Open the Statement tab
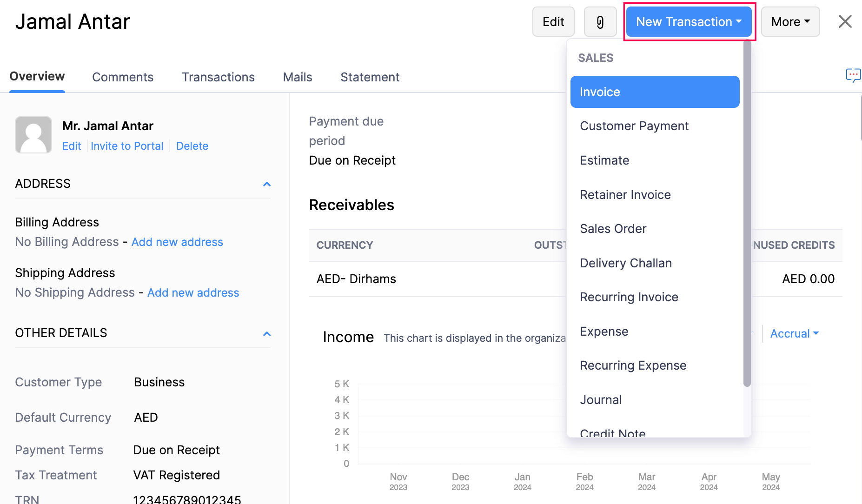Image resolution: width=862 pixels, height=504 pixels. point(370,77)
